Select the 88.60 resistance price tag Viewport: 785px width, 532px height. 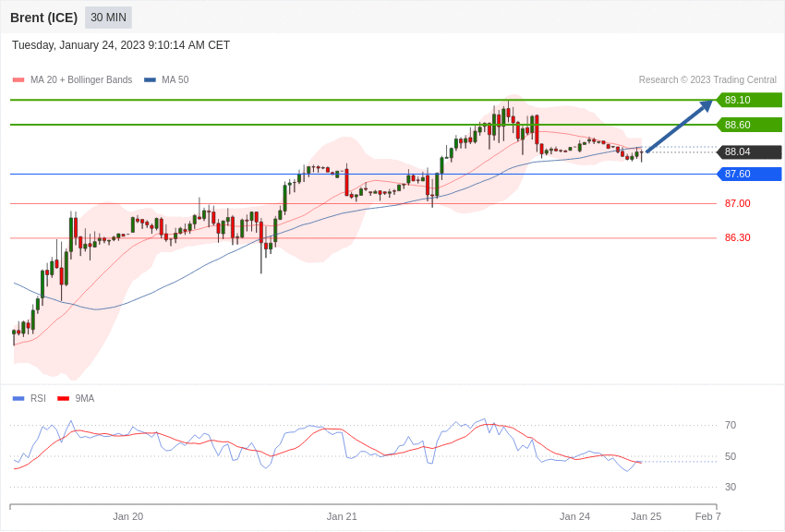(749, 125)
